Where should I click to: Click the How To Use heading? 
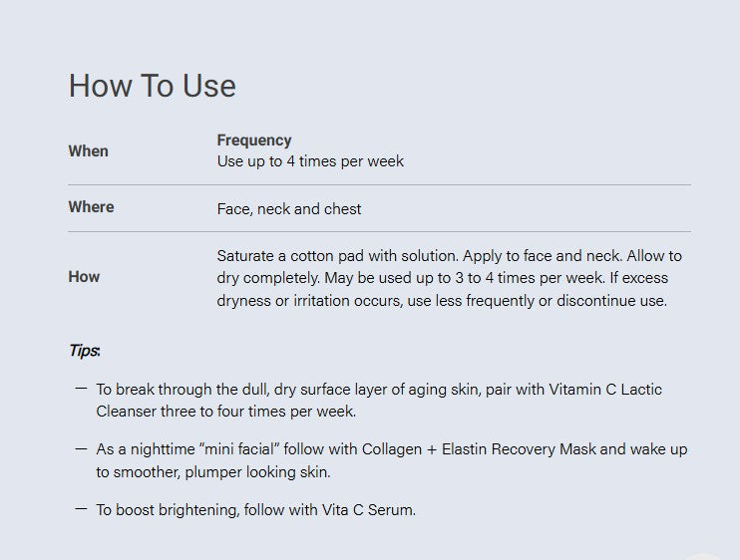pos(152,86)
